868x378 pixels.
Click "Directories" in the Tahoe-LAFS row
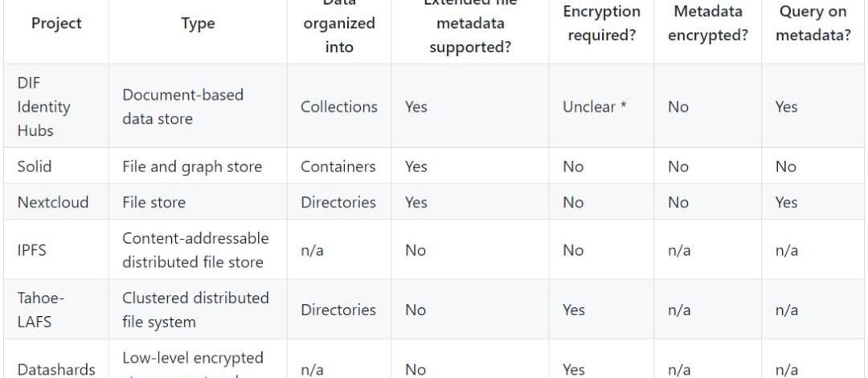[x=338, y=310]
